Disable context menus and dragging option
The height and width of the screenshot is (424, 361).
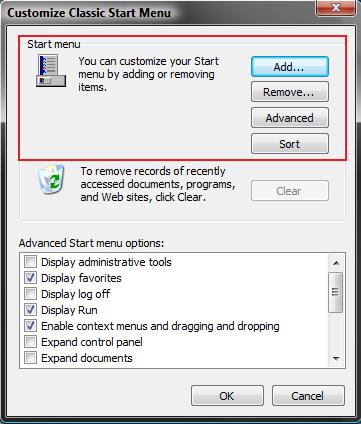point(30,326)
